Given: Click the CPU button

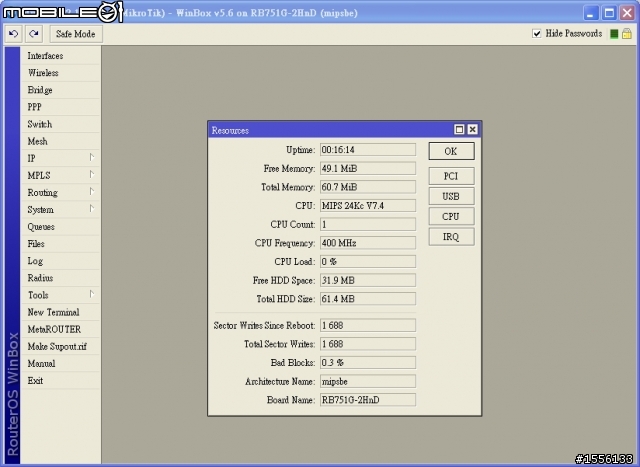Looking at the screenshot, I should (451, 216).
